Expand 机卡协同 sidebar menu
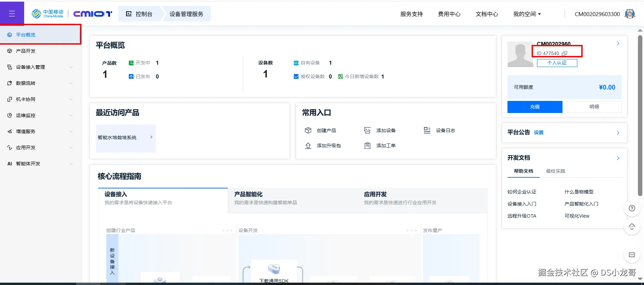The height and width of the screenshot is (285, 644). [40, 99]
